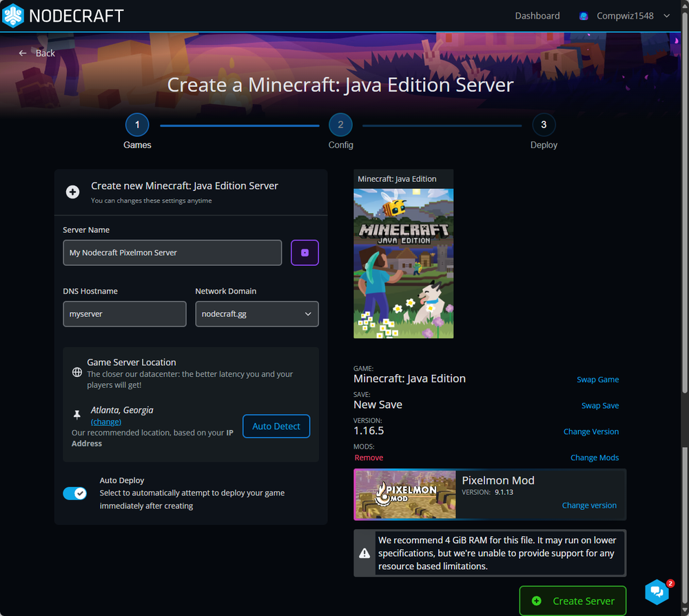Select the Minecraft Java Edition cover thumbnail
This screenshot has width=689, height=616.
coord(403,263)
